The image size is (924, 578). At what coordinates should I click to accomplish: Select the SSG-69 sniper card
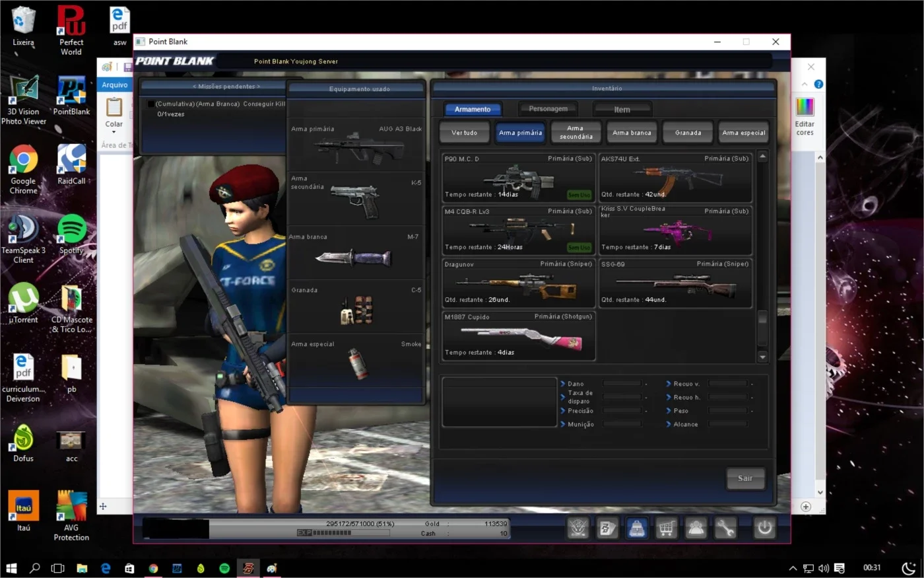(x=675, y=283)
